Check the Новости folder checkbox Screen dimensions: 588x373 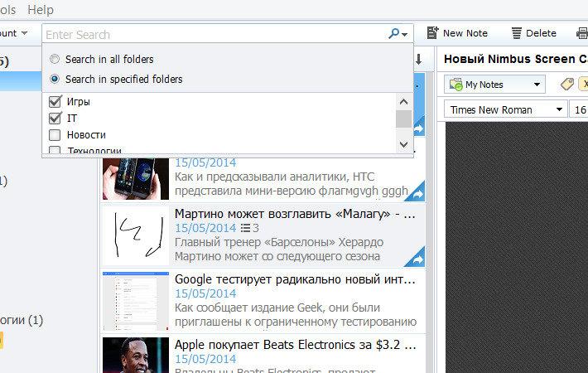click(55, 135)
